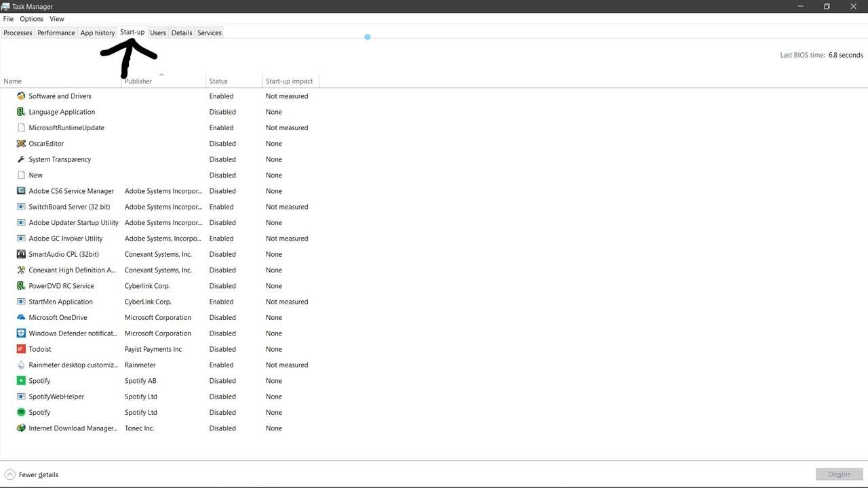Screen dimensions: 868x488
Task: Open the File menu
Action: 8,19
